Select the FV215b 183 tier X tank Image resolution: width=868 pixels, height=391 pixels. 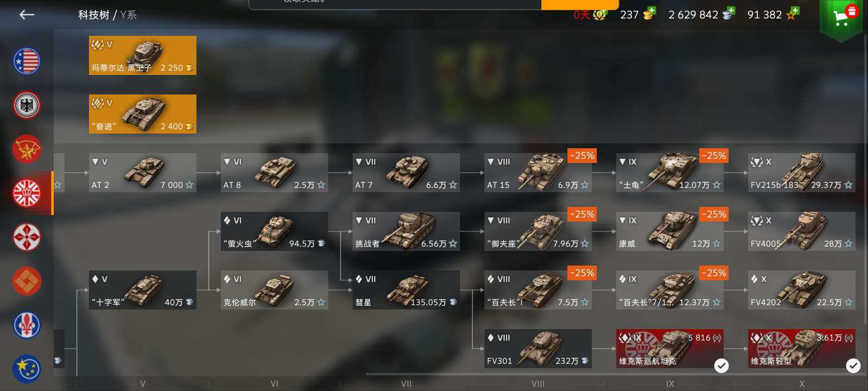[x=802, y=173]
